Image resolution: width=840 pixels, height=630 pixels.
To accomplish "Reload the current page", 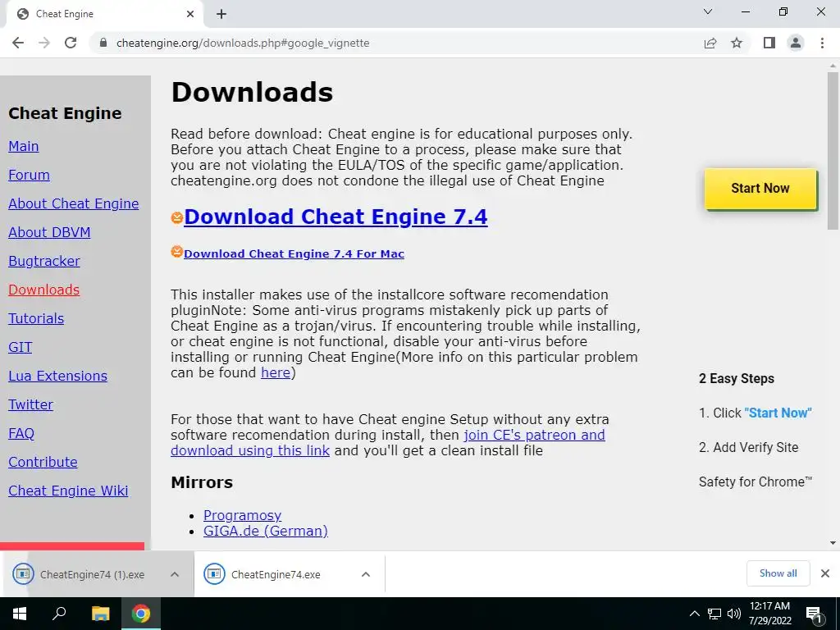I will [x=71, y=43].
